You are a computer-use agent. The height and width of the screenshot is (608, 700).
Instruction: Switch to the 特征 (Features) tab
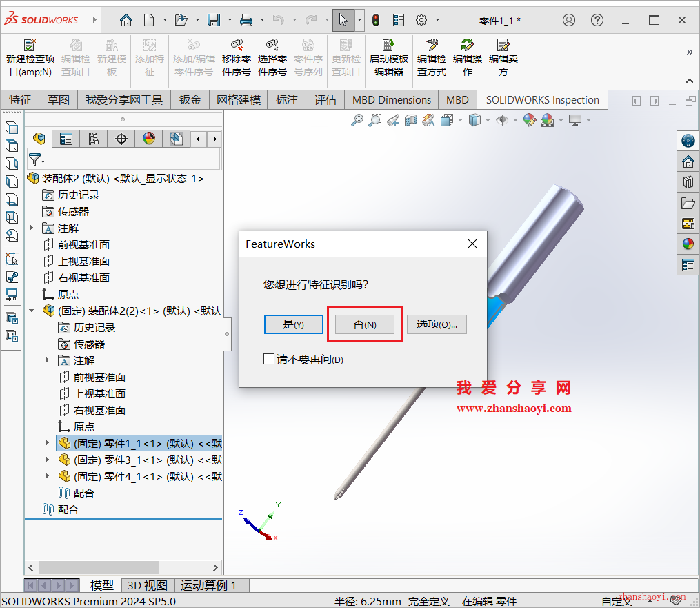19,99
